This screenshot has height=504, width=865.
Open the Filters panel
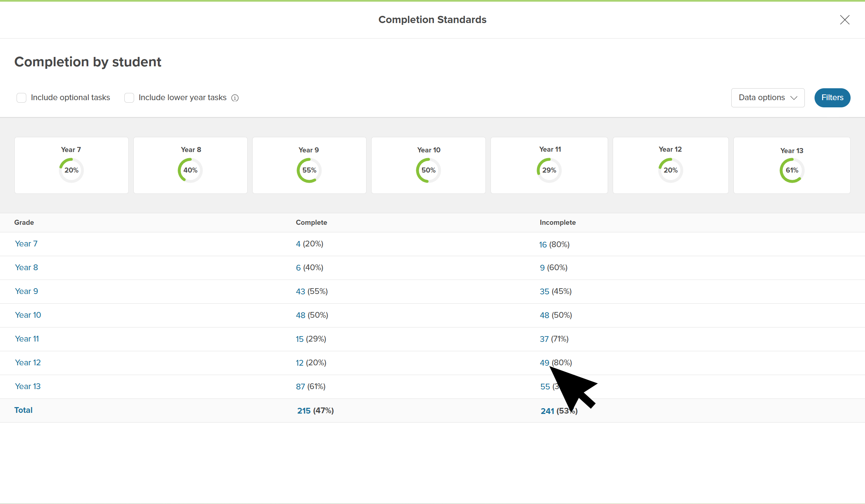pyautogui.click(x=832, y=98)
